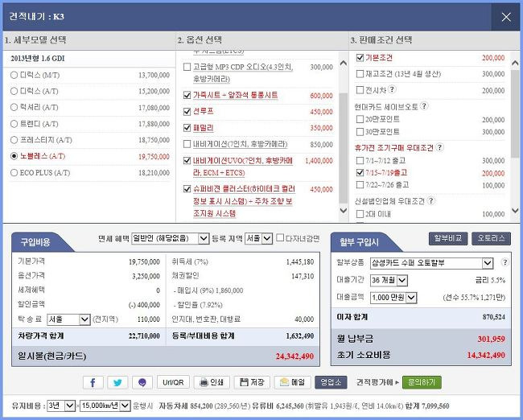Open 할부상품 dropdown

click(x=431, y=263)
